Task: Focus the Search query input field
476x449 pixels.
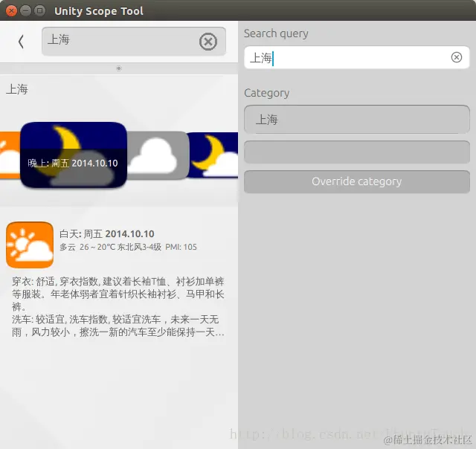Action: coord(357,57)
